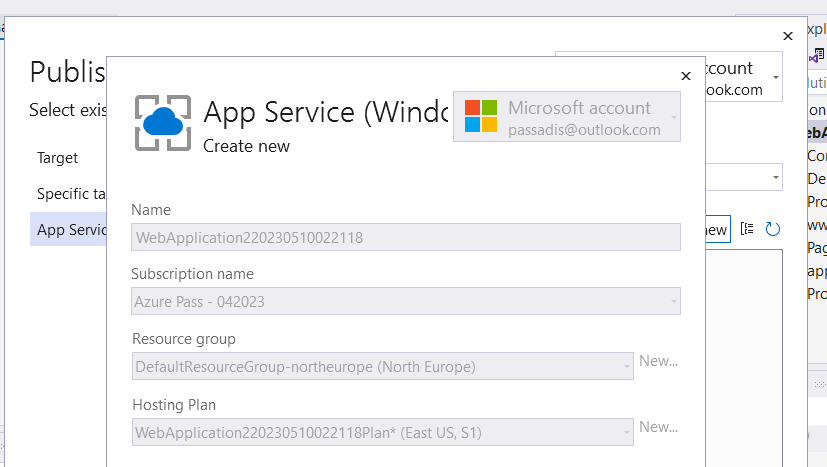Viewport: 827px width, 467px height.
Task: Click the tree view icon beside refresh
Action: (x=748, y=229)
